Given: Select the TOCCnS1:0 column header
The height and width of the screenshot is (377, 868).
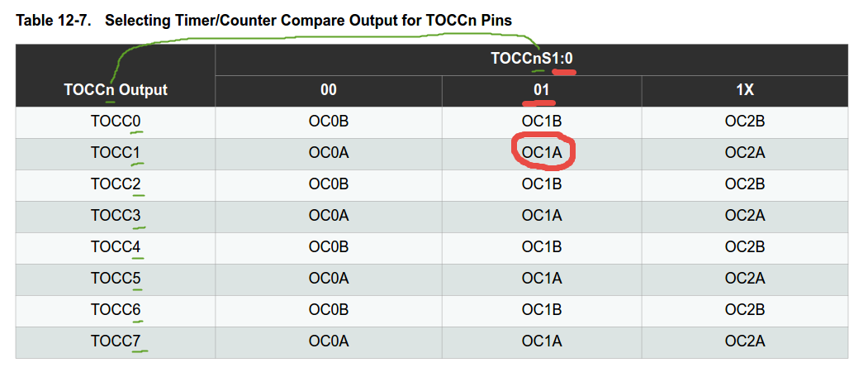Looking at the screenshot, I should 531,58.
